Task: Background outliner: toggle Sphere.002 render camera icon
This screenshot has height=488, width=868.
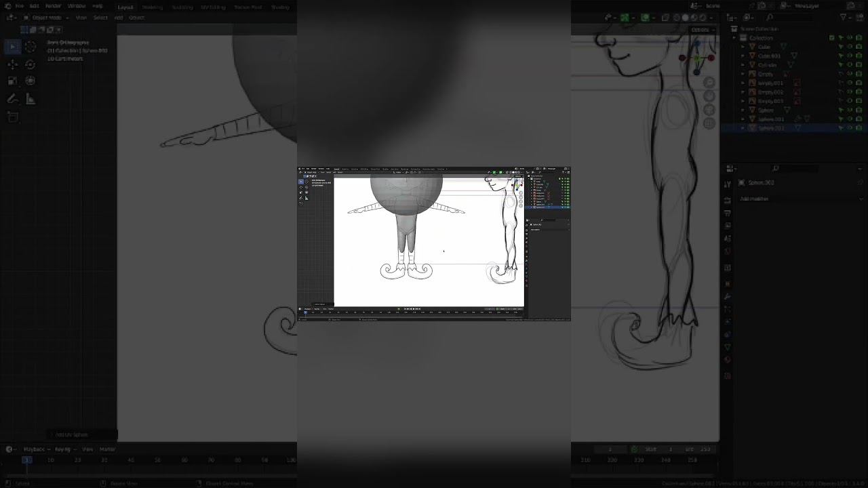Action: pos(859,127)
